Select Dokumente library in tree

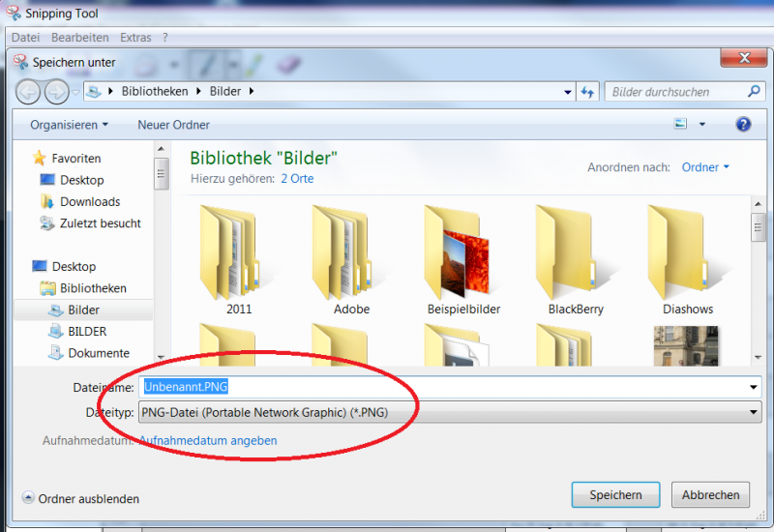coord(89,353)
